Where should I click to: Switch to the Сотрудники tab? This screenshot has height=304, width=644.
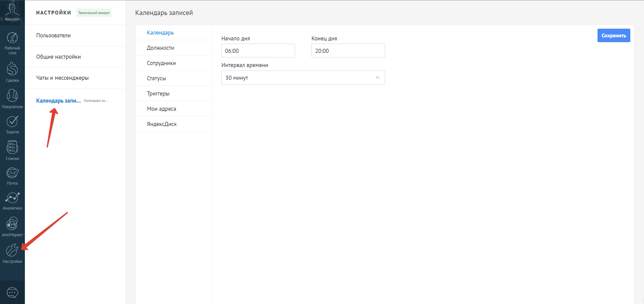161,63
